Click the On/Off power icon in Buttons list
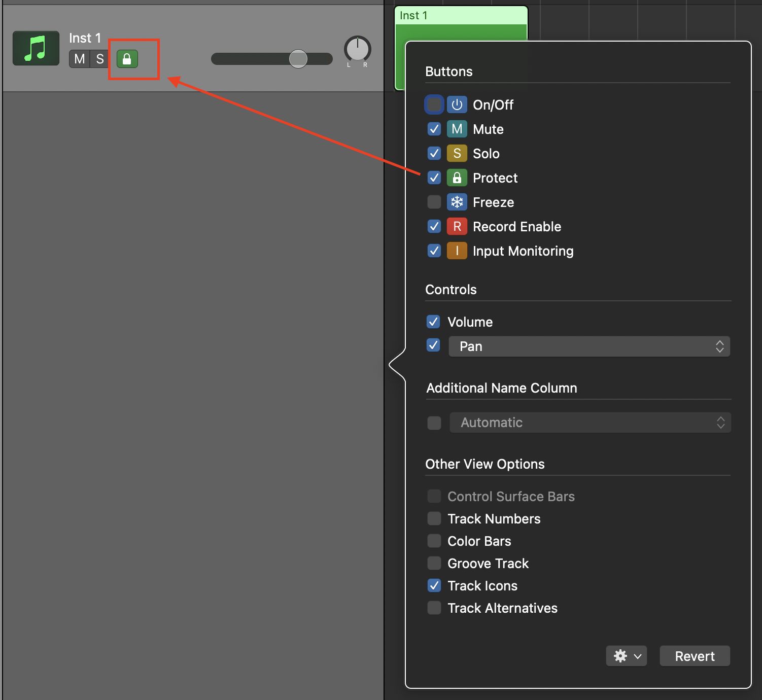Screen dimensions: 762x700 457,104
